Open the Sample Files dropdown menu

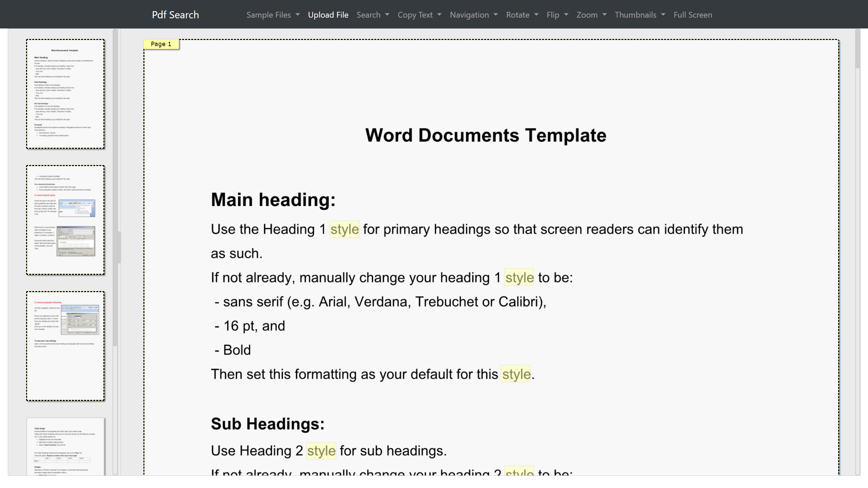point(273,15)
